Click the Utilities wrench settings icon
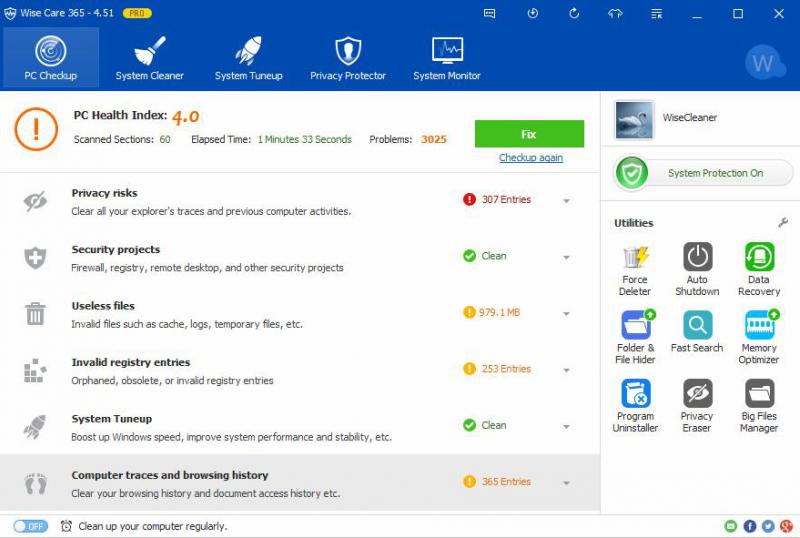Screen dimensions: 800x538 click(x=783, y=223)
